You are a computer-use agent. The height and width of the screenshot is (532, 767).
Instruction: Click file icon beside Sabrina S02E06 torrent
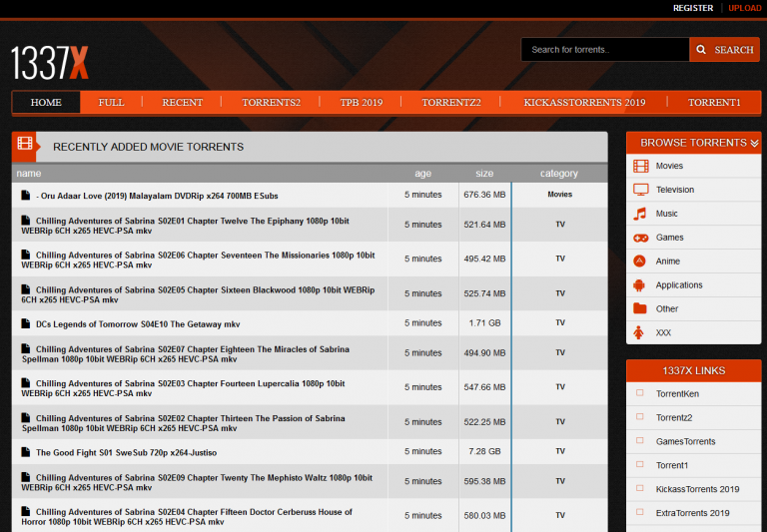click(x=25, y=255)
